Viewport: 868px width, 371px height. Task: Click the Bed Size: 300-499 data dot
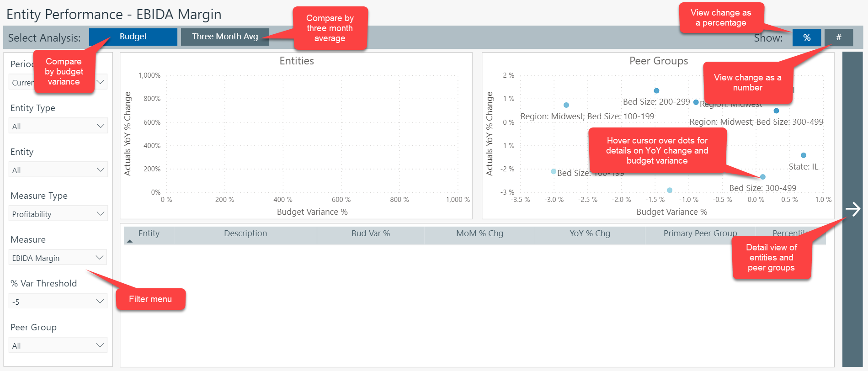762,177
